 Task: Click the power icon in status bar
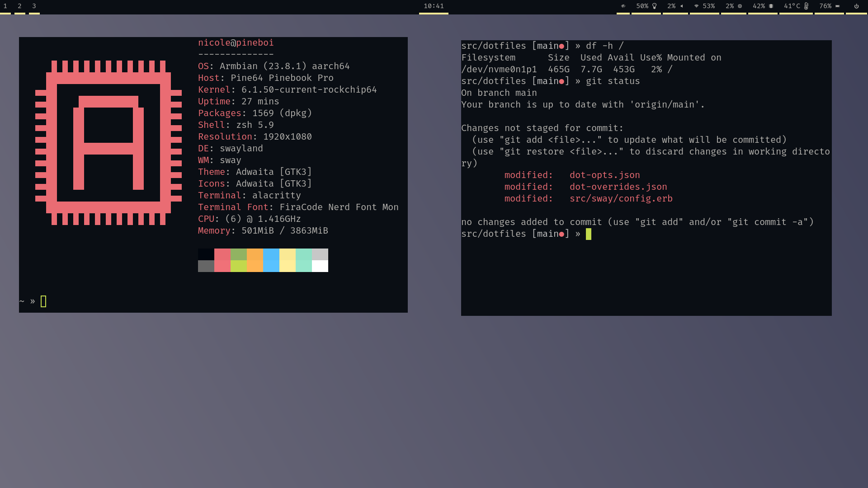coord(856,6)
